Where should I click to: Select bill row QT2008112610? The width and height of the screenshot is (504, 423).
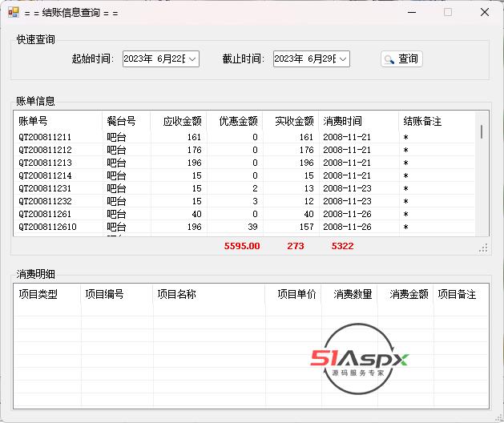(x=47, y=227)
